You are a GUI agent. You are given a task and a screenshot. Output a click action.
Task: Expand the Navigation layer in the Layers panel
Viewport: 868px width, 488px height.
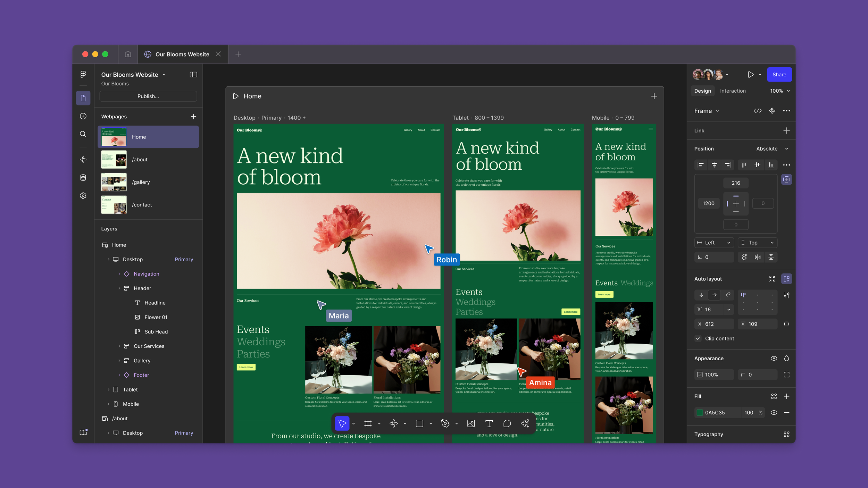point(119,274)
